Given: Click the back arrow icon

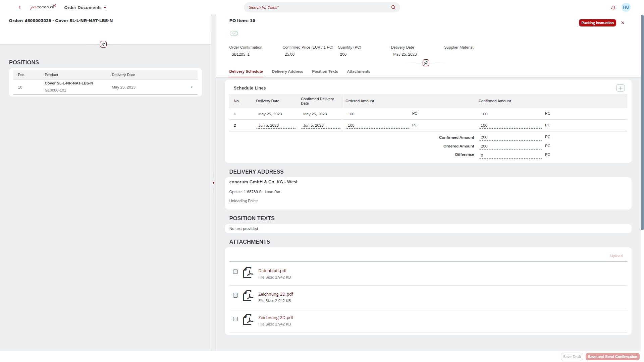Looking at the screenshot, I should (x=19, y=7).
